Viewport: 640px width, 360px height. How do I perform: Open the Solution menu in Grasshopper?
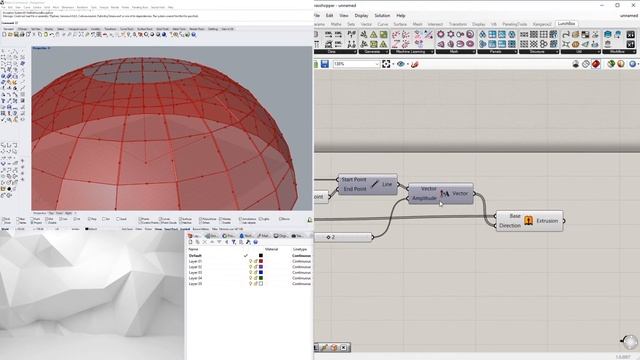(382, 16)
